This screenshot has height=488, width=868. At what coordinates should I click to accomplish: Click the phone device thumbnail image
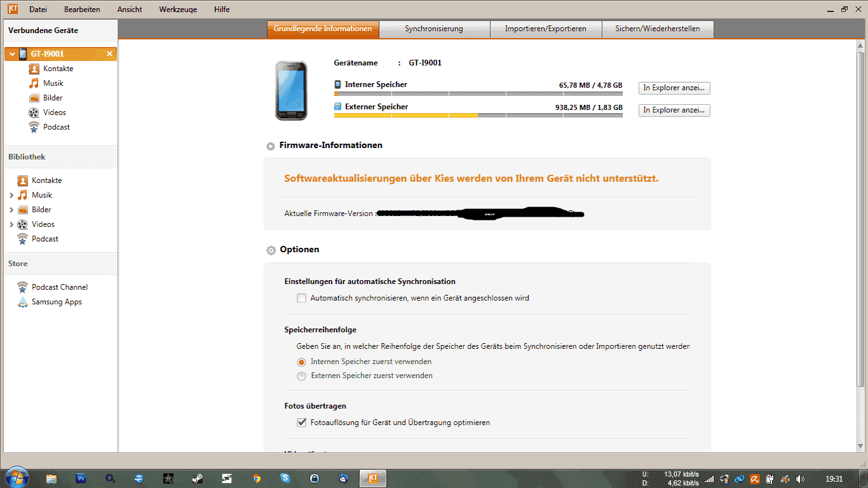(291, 91)
